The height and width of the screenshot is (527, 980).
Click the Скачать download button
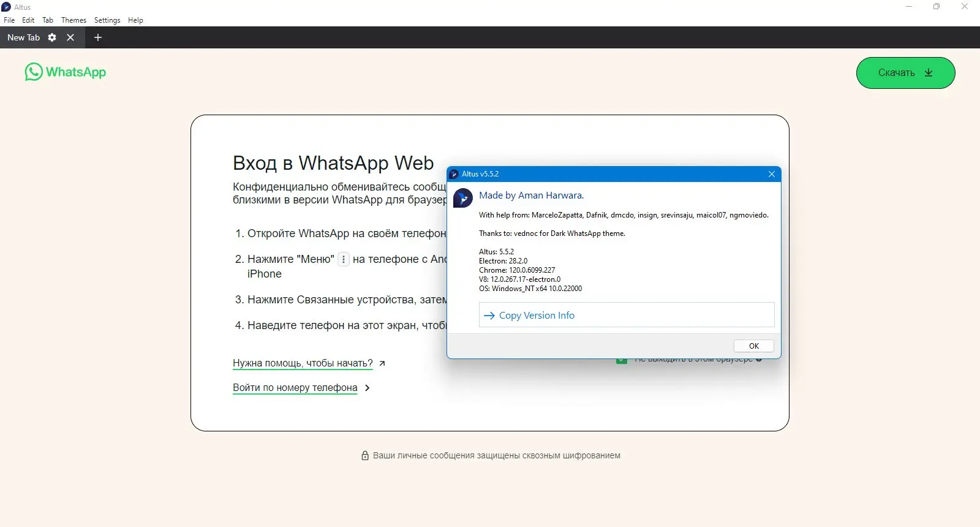click(905, 73)
